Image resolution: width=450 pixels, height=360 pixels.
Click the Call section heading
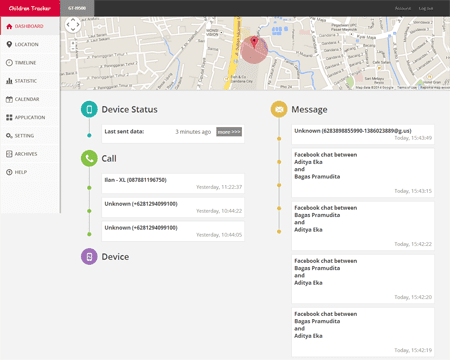click(x=109, y=158)
